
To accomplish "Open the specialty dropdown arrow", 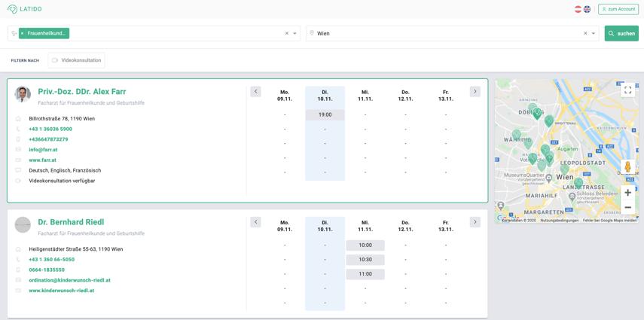I will 295,34.
